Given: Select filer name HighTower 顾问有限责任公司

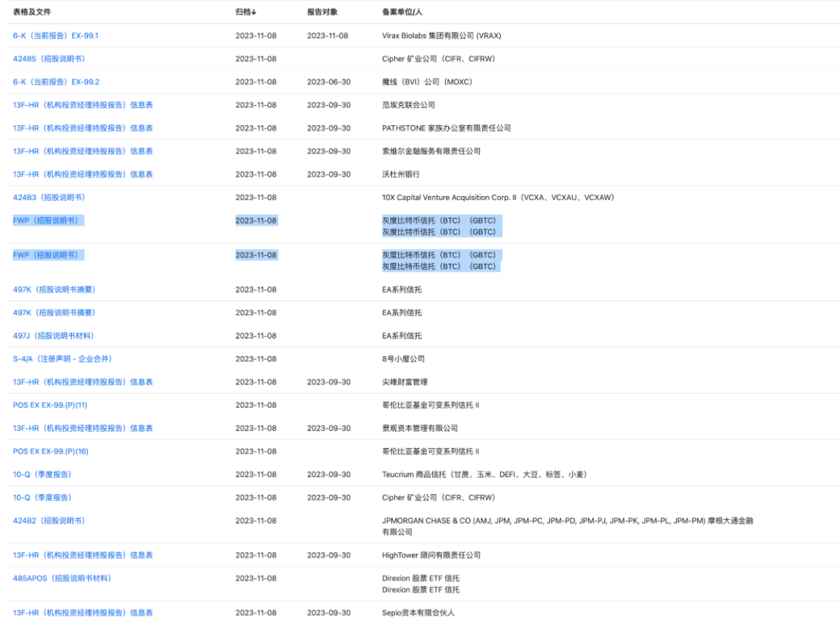Looking at the screenshot, I should coord(431,555).
